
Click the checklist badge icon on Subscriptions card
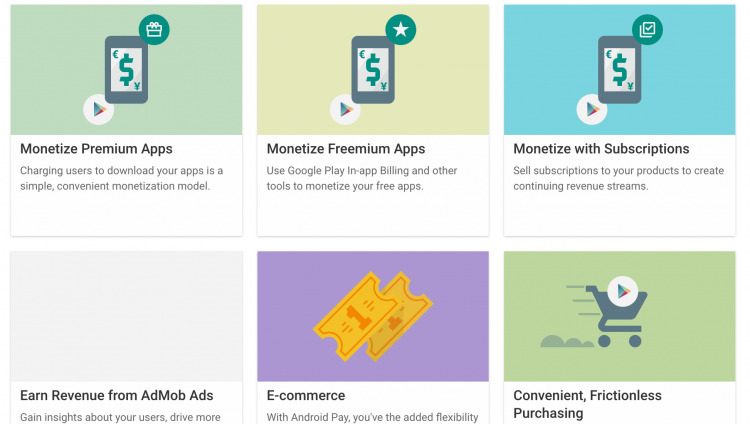(647, 30)
